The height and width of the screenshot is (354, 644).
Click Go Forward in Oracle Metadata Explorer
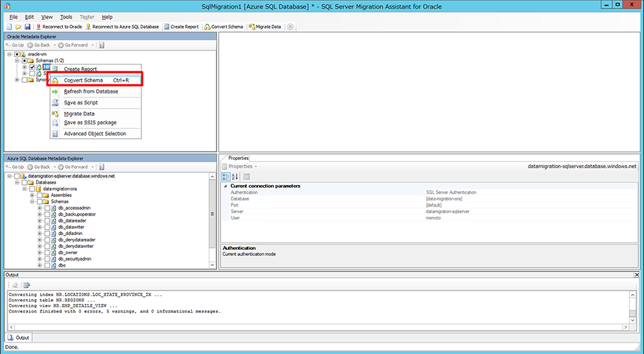pyautogui.click(x=73, y=45)
